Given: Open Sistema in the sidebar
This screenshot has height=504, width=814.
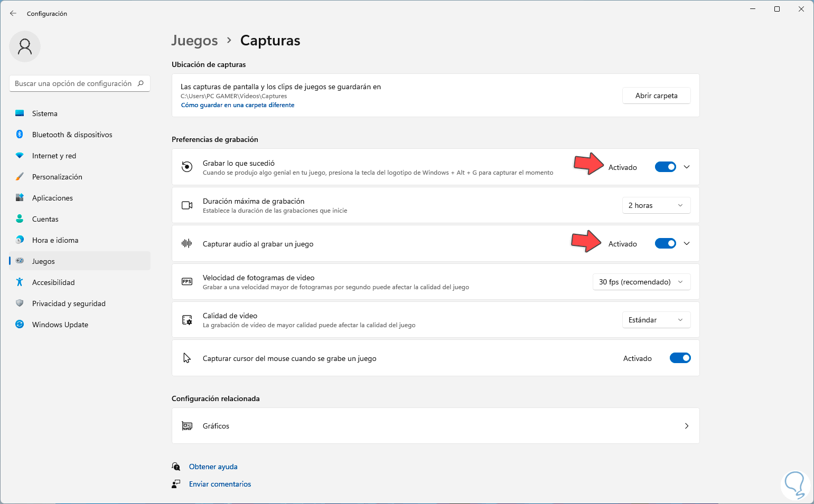Looking at the screenshot, I should point(45,113).
